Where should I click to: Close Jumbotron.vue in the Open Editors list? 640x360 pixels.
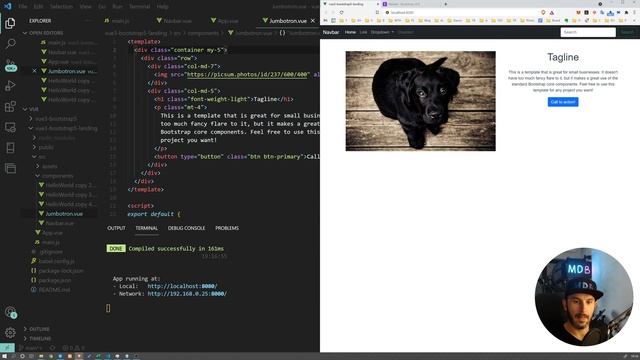(x=34, y=71)
